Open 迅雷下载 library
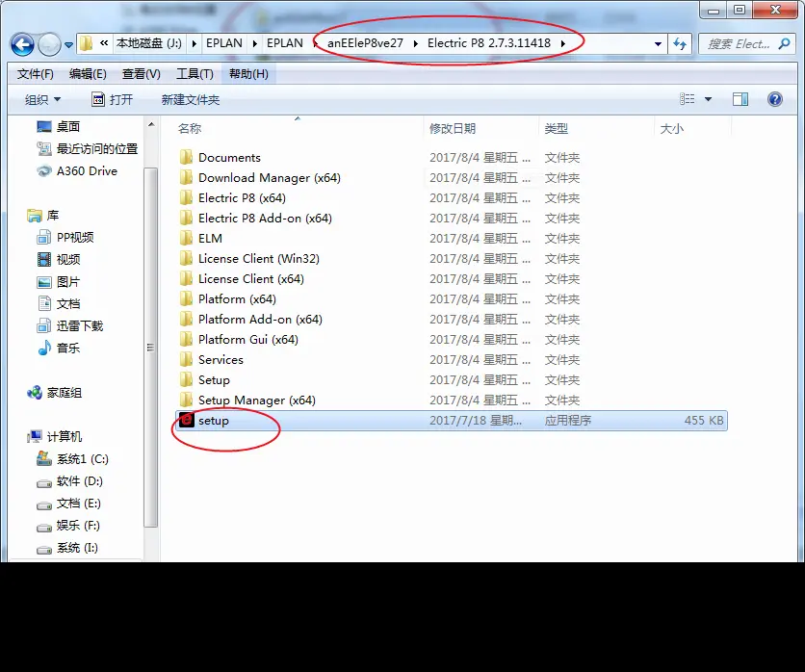 (x=70, y=326)
